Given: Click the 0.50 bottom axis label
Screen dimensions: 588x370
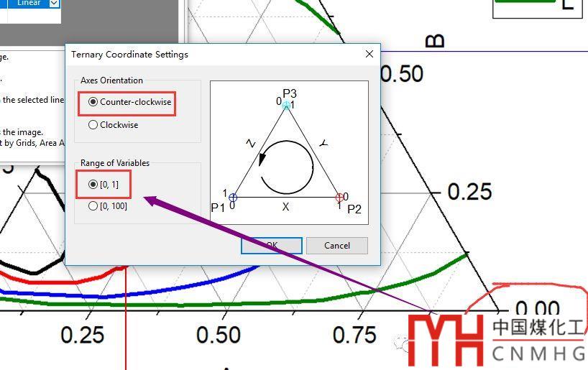Looking at the screenshot, I should pyautogui.click(x=219, y=335).
